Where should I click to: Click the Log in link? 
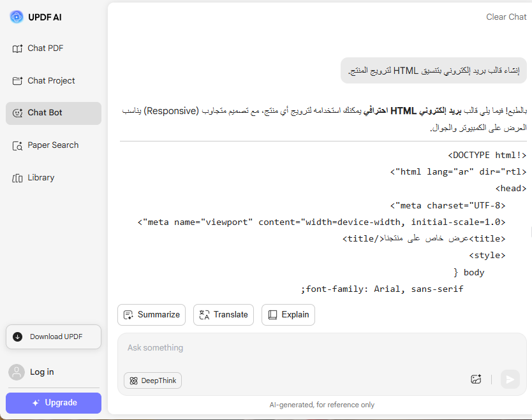[x=41, y=372]
